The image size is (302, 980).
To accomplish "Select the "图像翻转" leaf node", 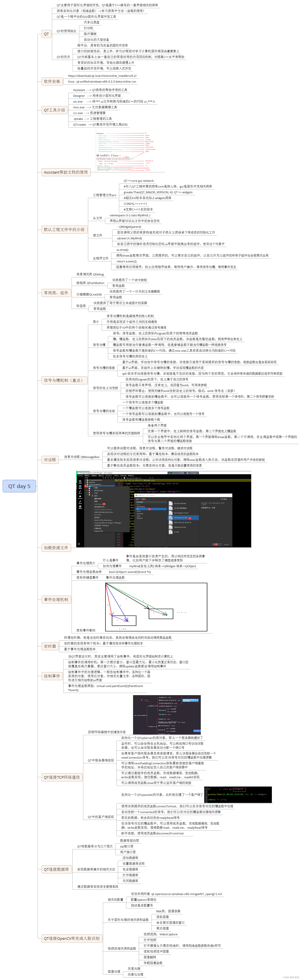I will [150, 957].
